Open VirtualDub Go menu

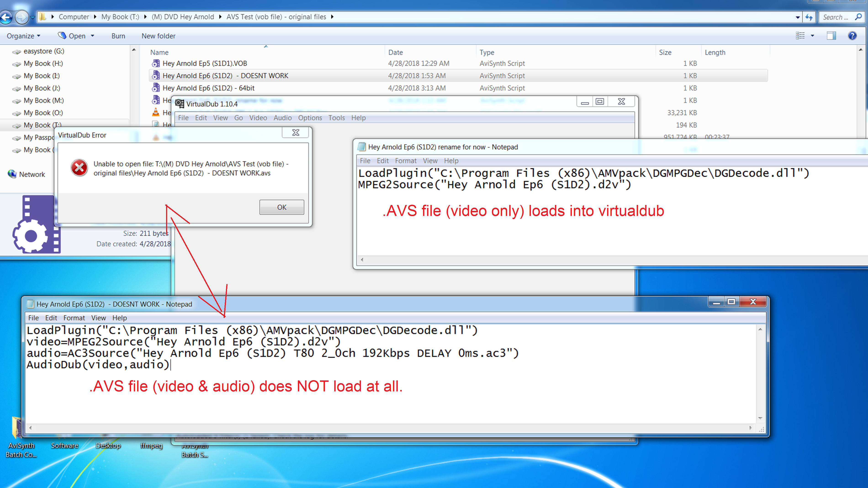point(238,118)
